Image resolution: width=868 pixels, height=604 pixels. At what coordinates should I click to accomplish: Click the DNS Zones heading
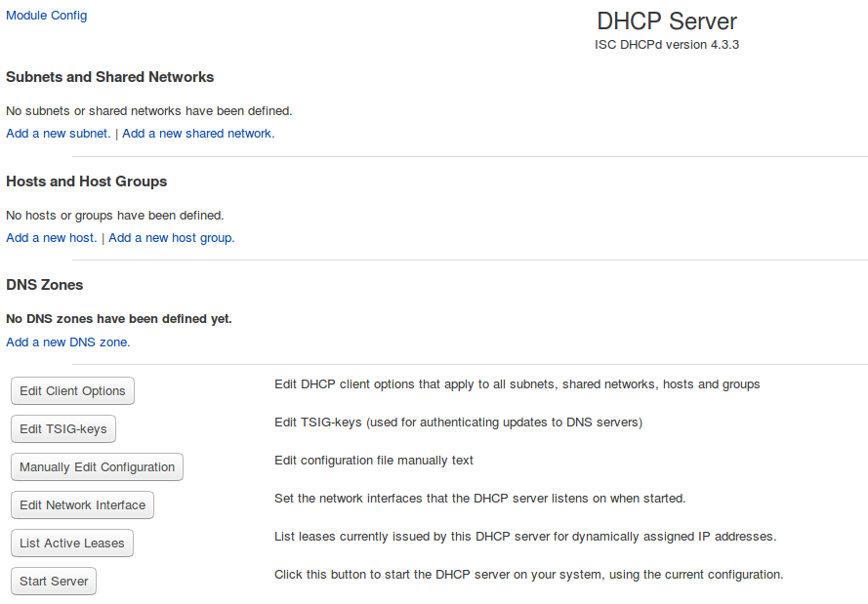(44, 285)
